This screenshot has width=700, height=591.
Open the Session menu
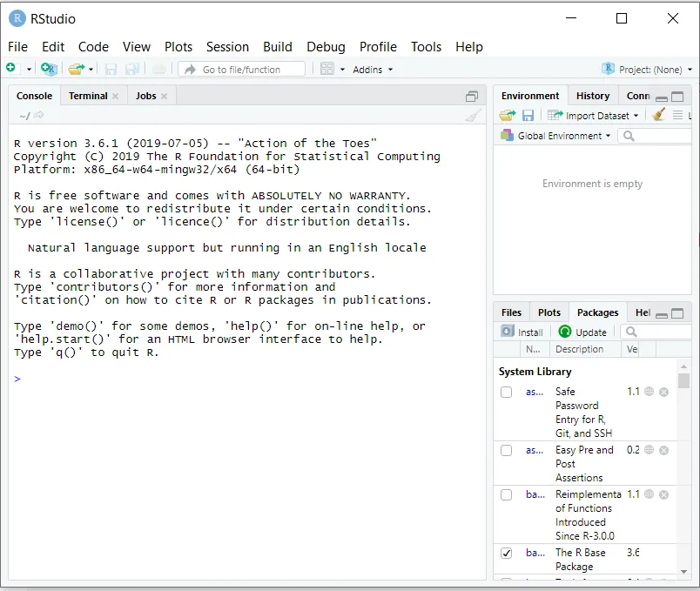pos(227,47)
